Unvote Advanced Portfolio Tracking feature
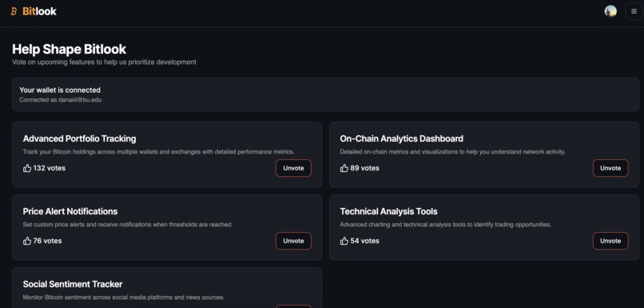Image resolution: width=644 pixels, height=308 pixels. (x=294, y=168)
